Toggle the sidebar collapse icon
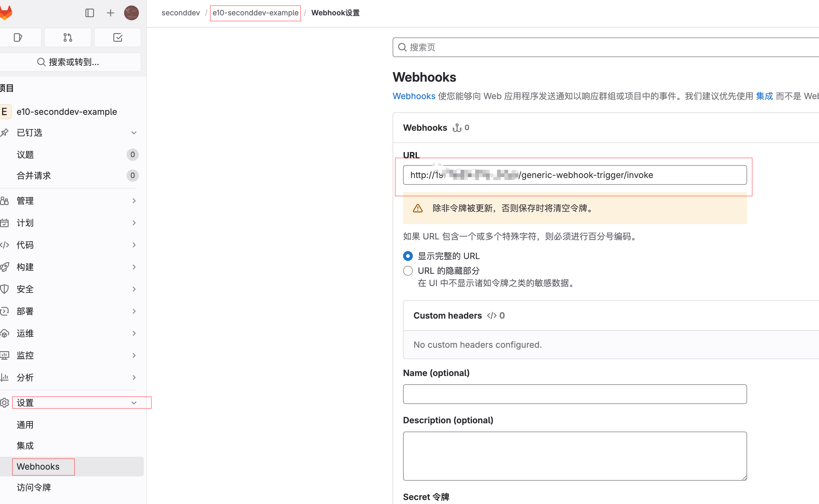 89,13
